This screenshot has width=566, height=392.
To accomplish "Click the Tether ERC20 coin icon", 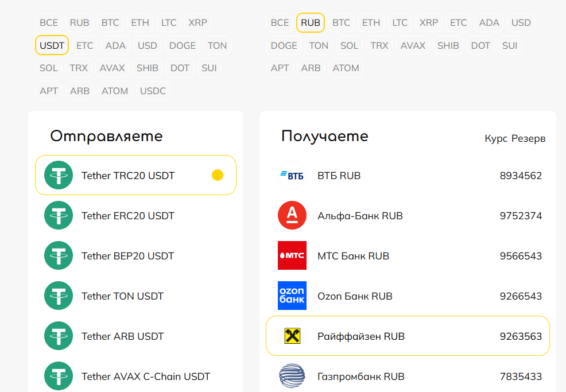I will (x=59, y=216).
